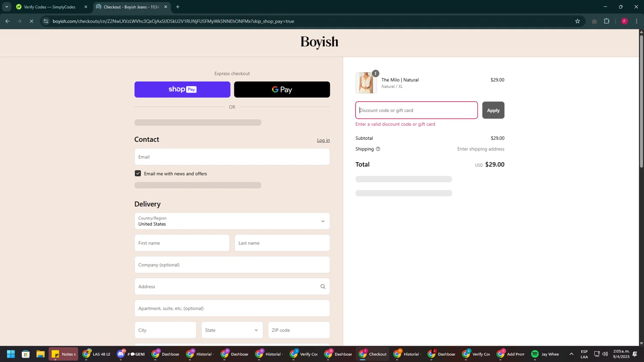The width and height of the screenshot is (644, 362).
Task: Open the Log in link
Action: click(323, 140)
